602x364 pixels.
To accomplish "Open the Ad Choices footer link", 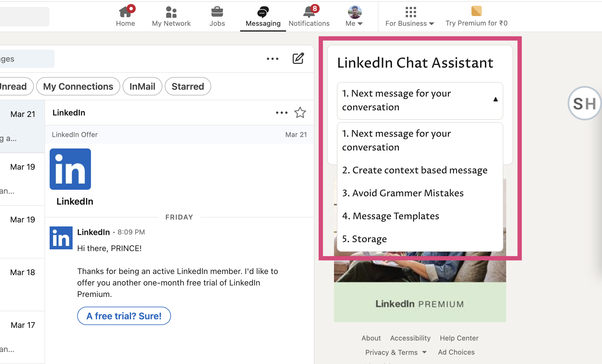I will tap(456, 352).
